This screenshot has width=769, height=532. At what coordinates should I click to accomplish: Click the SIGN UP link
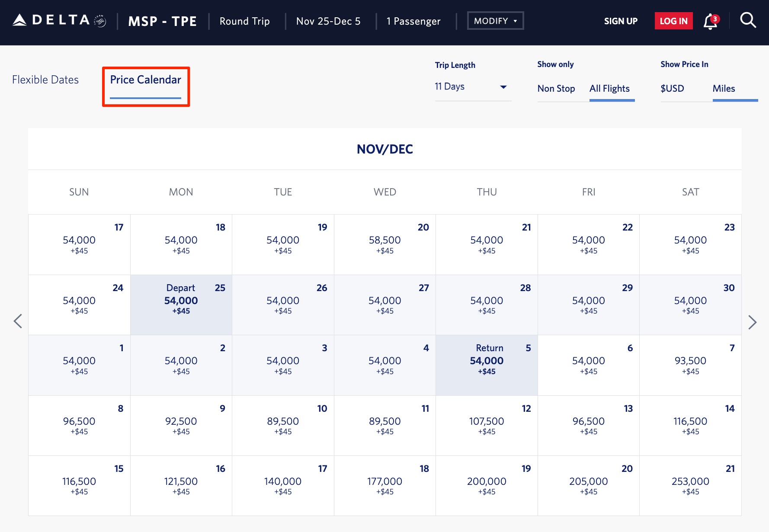[x=621, y=21]
